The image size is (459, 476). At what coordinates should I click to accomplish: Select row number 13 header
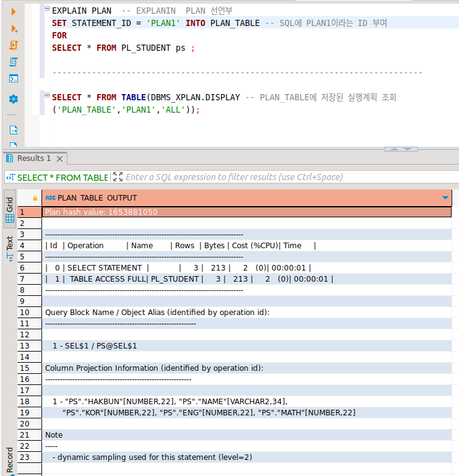(30, 346)
